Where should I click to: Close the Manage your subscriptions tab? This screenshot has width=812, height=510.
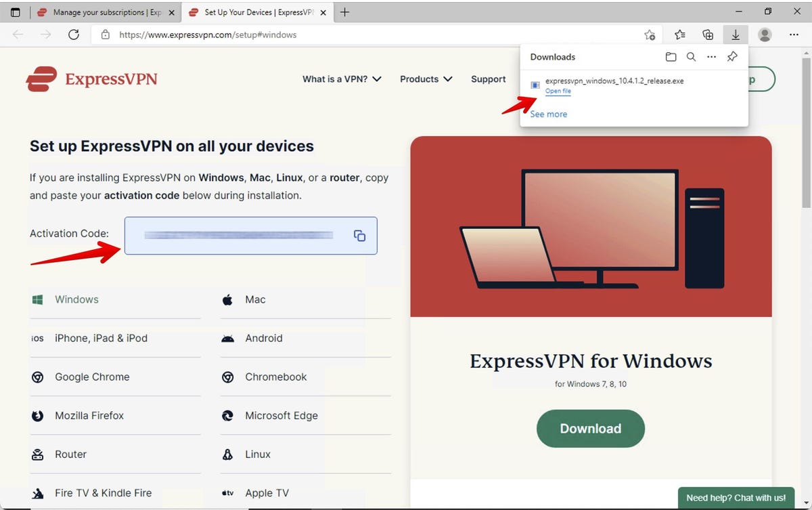tap(171, 12)
